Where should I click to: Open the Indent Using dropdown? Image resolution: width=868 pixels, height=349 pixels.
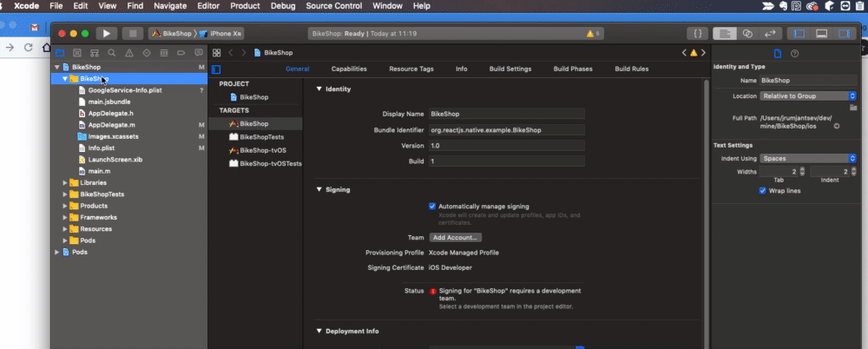click(807, 158)
